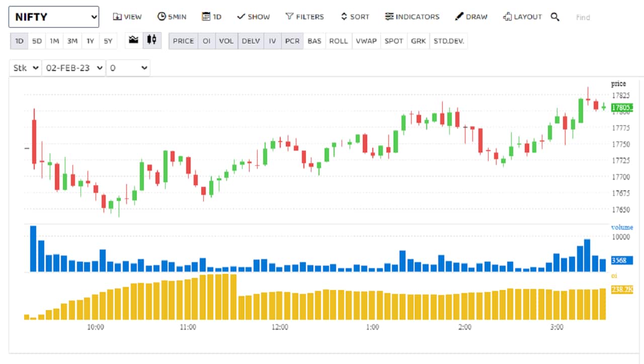Click the 10000 volume axis label
The width and height of the screenshot is (644, 364).
pos(620,237)
